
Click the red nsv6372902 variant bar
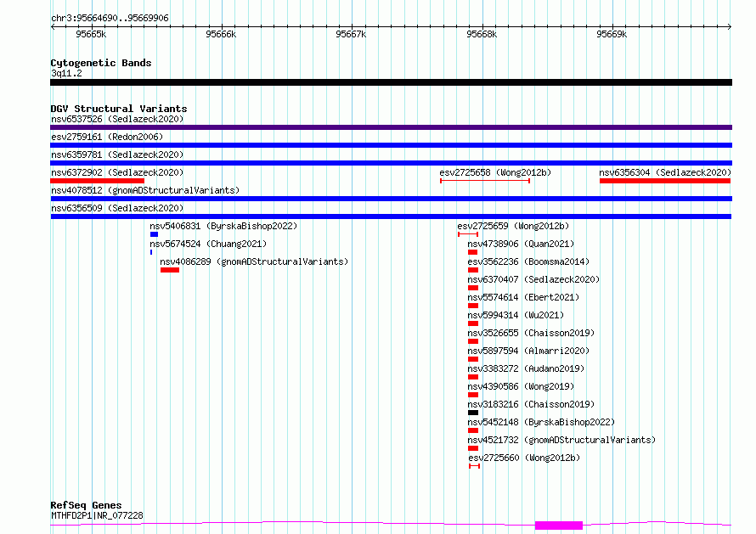click(98, 181)
